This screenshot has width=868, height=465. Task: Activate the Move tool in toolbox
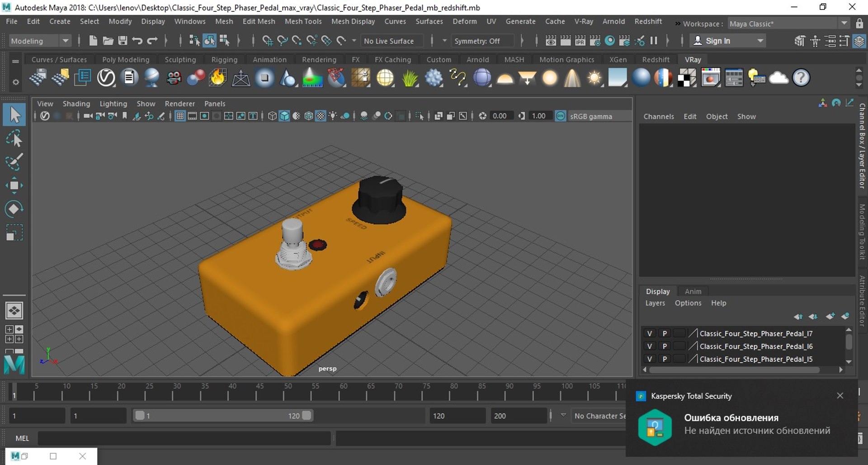[x=14, y=185]
